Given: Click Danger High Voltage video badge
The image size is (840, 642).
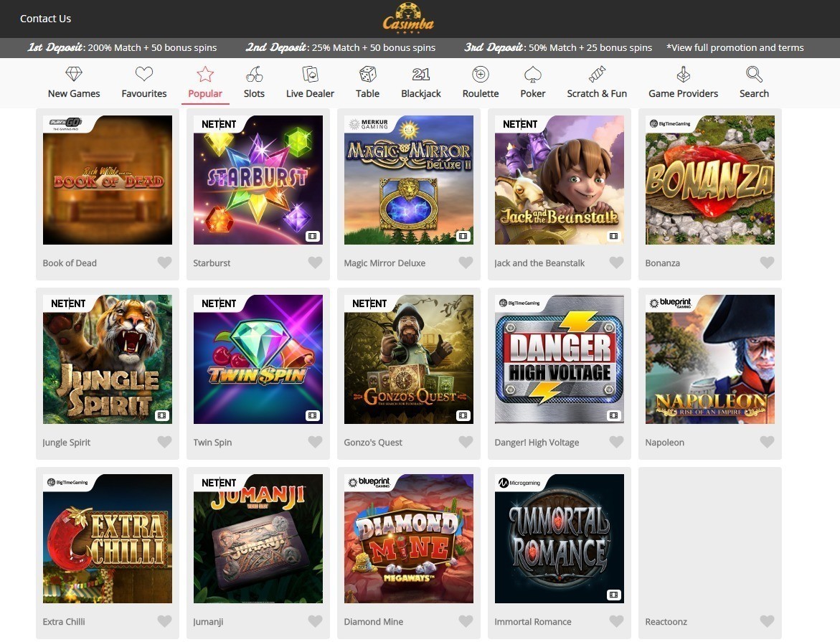Looking at the screenshot, I should (613, 415).
